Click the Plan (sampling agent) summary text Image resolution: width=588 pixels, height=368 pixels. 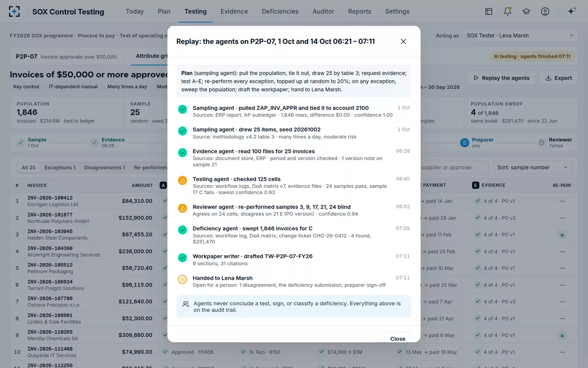294,81
